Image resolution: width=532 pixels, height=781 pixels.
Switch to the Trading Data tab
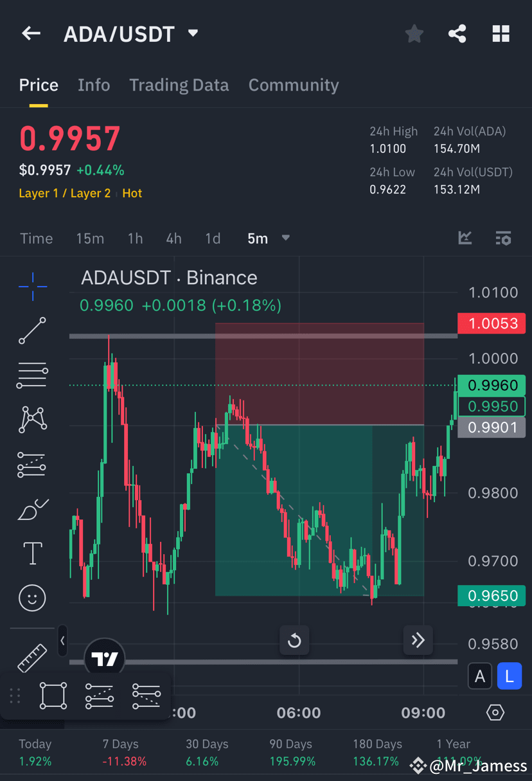179,85
